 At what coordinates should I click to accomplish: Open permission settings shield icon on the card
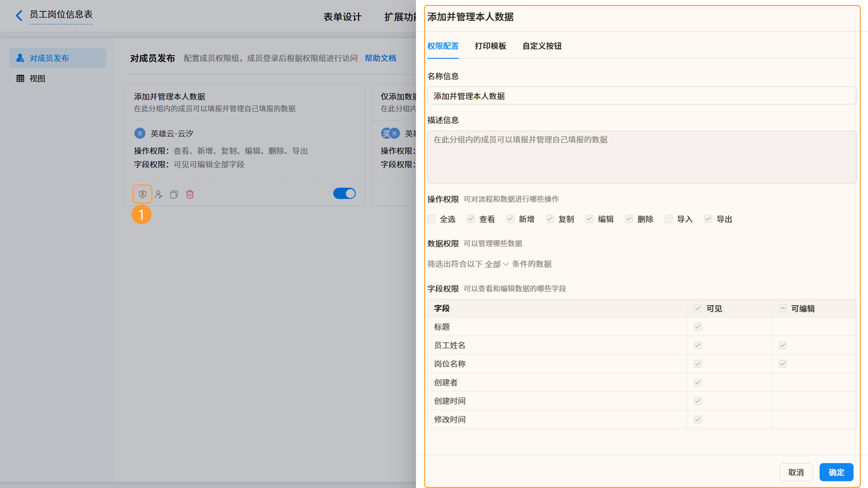tap(143, 194)
